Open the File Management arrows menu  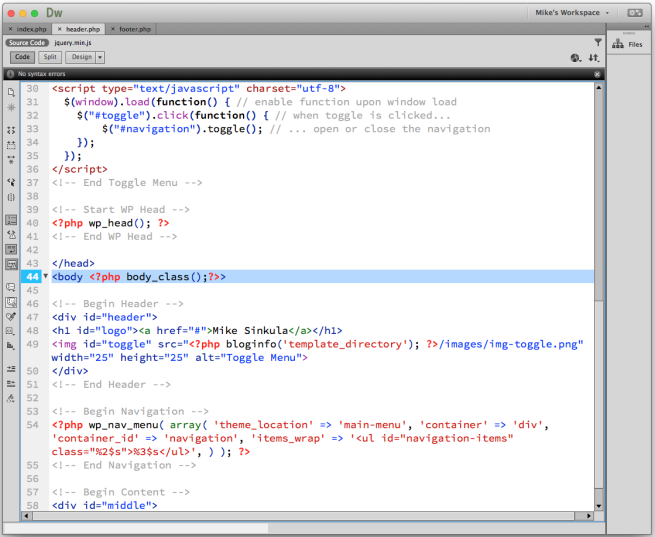click(x=594, y=58)
